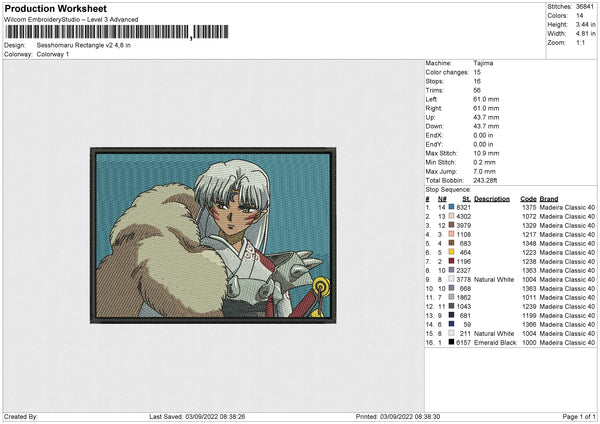Click the Brand column header
The image size is (600, 424).
[549, 198]
